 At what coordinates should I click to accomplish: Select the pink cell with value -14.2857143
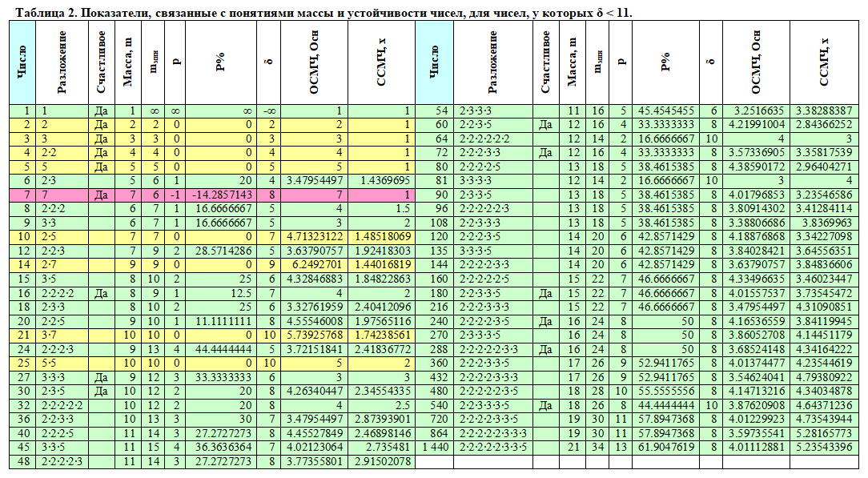[221, 195]
